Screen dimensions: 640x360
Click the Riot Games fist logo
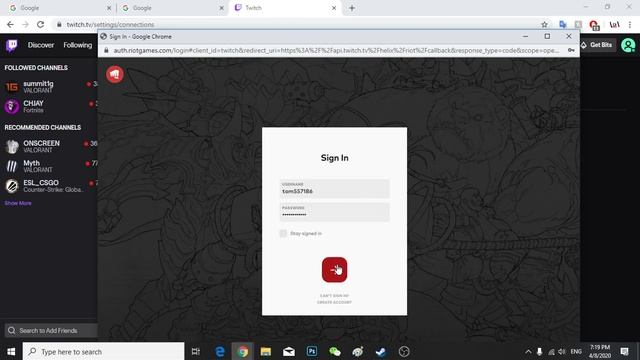pyautogui.click(x=115, y=74)
